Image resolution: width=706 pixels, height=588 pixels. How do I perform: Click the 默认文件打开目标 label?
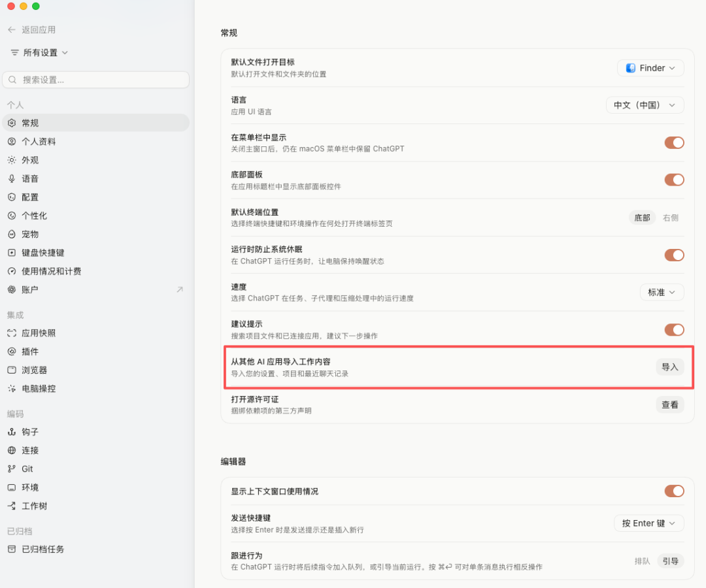[x=263, y=62]
